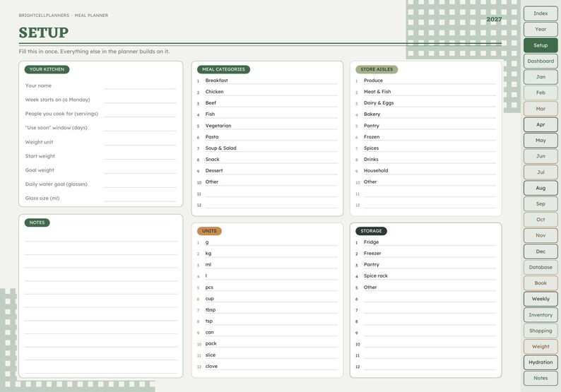Select the Frozen aisle row
Image resolution: width=561 pixels, height=392 pixels.
tap(425, 137)
